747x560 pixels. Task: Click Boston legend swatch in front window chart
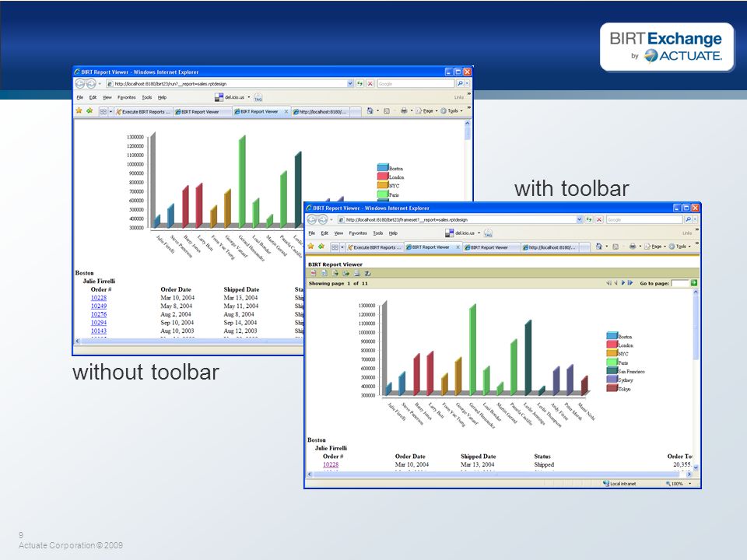click(612, 336)
